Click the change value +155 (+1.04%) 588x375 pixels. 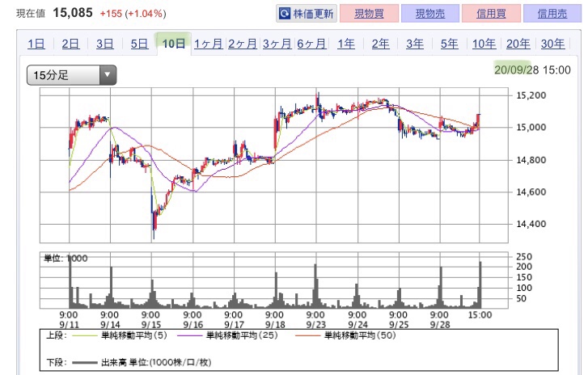click(x=133, y=14)
